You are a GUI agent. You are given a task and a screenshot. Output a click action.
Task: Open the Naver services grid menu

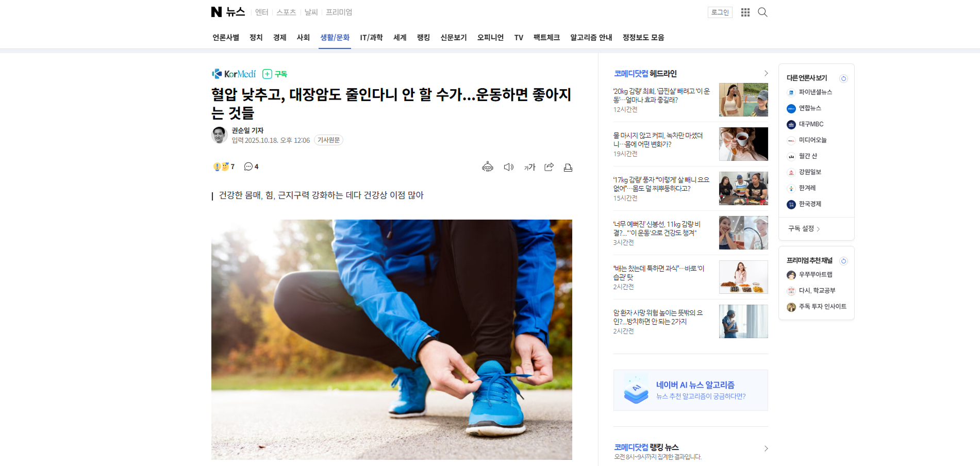click(x=745, y=12)
